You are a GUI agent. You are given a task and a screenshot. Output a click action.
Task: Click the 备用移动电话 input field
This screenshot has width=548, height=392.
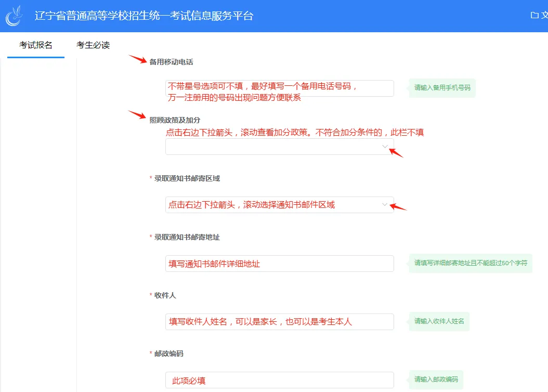280,88
